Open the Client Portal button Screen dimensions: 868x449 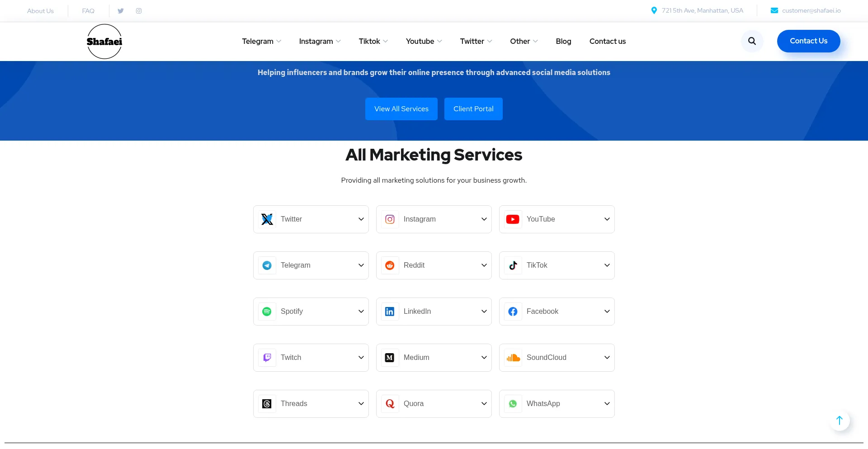pyautogui.click(x=473, y=109)
